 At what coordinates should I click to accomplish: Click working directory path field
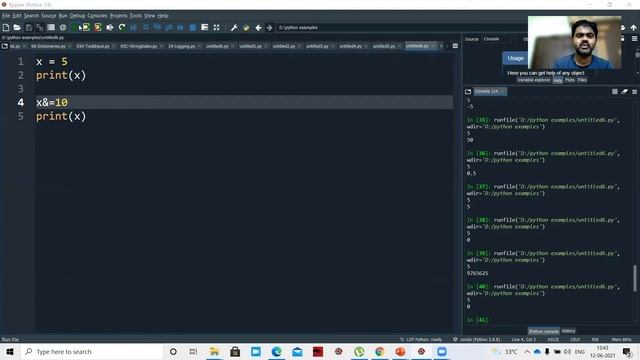pyautogui.click(x=400, y=27)
